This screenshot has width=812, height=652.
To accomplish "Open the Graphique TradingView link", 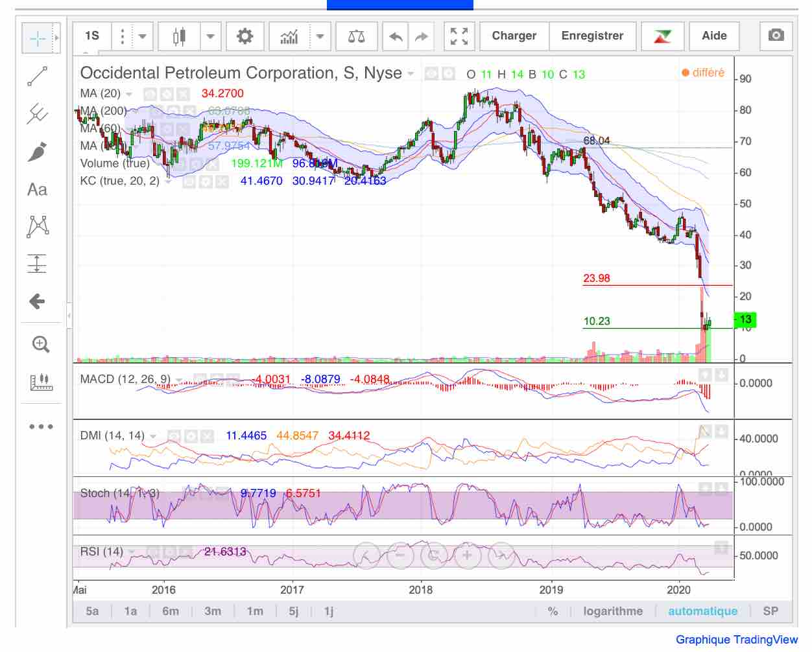I will (737, 640).
